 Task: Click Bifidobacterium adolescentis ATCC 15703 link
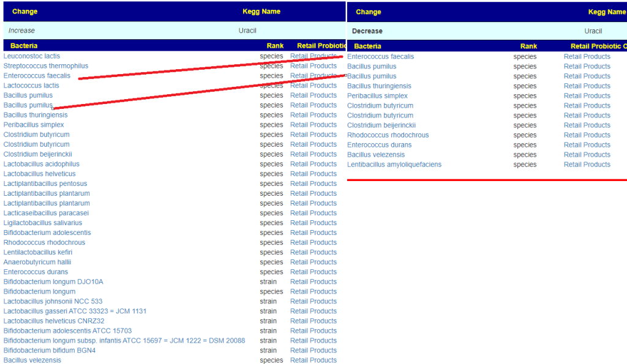(67, 331)
